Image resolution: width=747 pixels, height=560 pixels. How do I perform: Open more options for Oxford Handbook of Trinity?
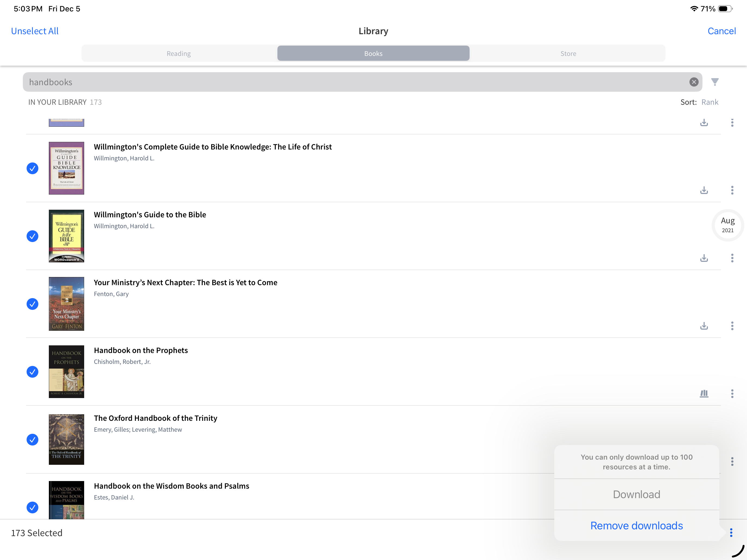[732, 462]
